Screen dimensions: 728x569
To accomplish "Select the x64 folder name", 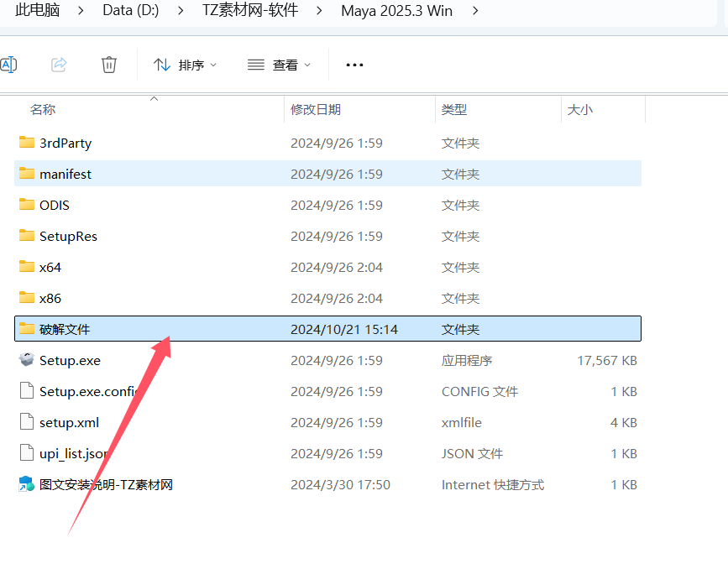I will [50, 268].
